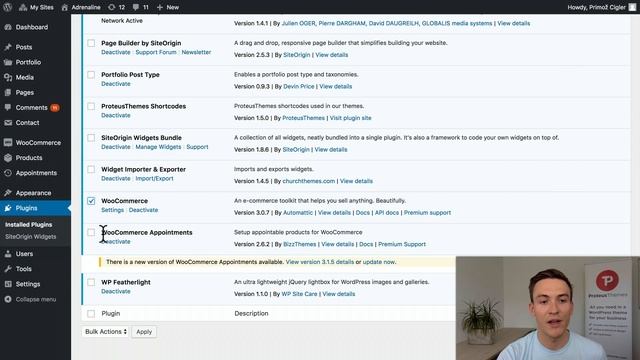
Task: Click Products box icon
Action: coord(8,158)
